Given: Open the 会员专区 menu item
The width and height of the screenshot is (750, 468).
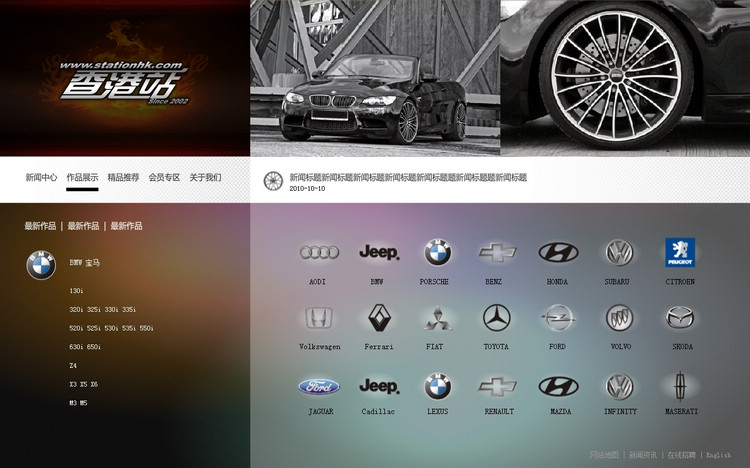Looking at the screenshot, I should tap(164, 178).
